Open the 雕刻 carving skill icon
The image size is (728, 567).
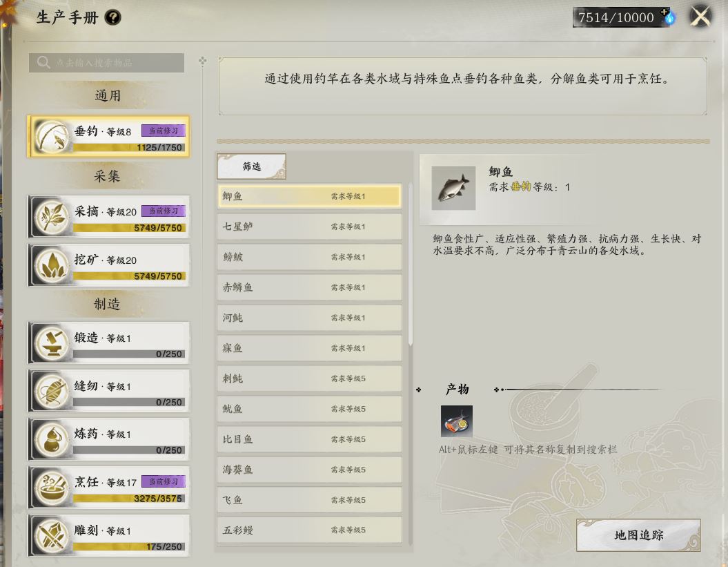(x=52, y=536)
